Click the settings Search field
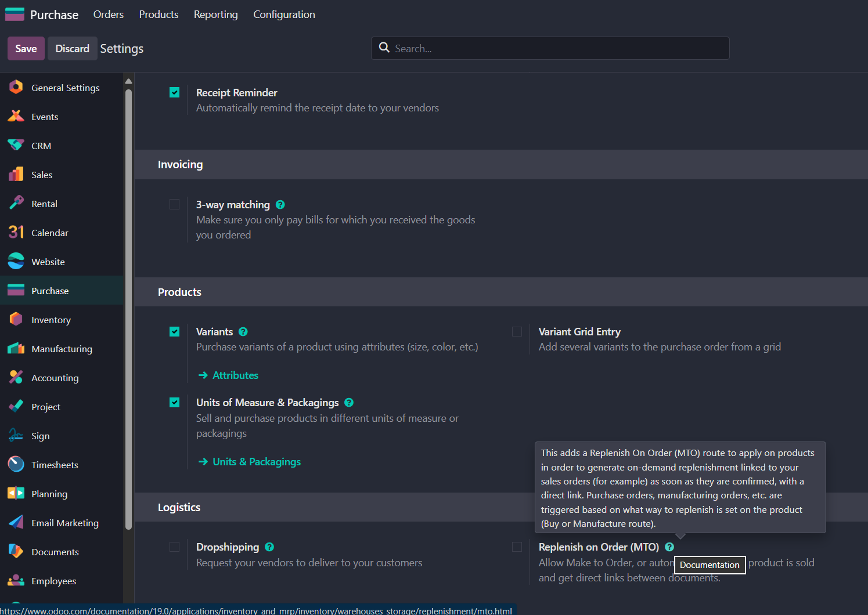This screenshot has width=868, height=615. tap(557, 49)
